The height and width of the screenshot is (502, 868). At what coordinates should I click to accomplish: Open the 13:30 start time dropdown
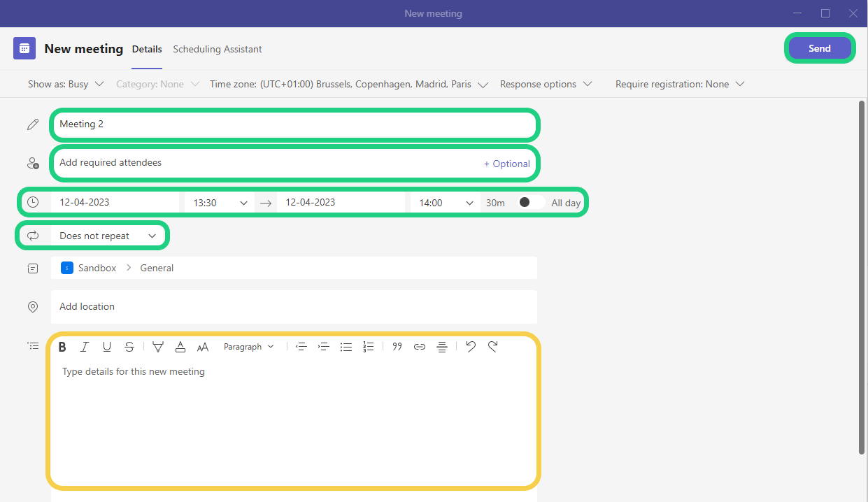220,203
